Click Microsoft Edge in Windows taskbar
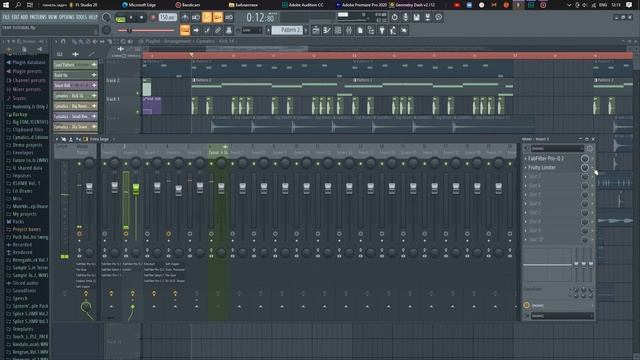The image size is (640, 360). click(139, 5)
